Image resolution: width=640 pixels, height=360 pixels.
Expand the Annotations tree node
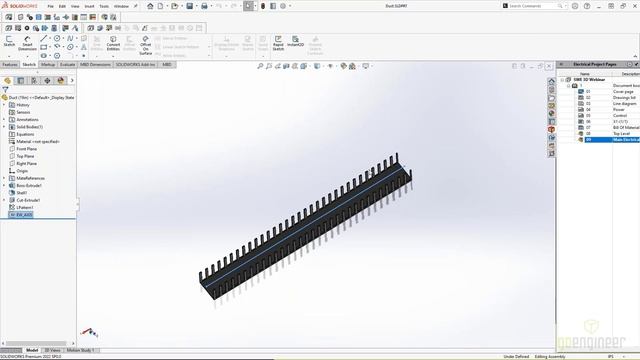coord(4,120)
